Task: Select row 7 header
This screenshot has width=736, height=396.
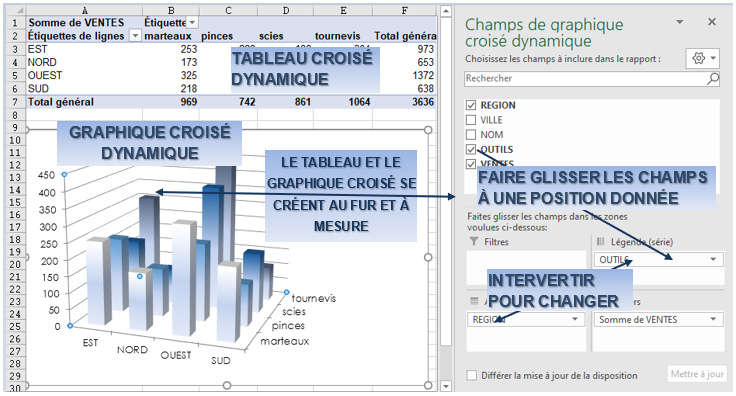Action: 15,102
